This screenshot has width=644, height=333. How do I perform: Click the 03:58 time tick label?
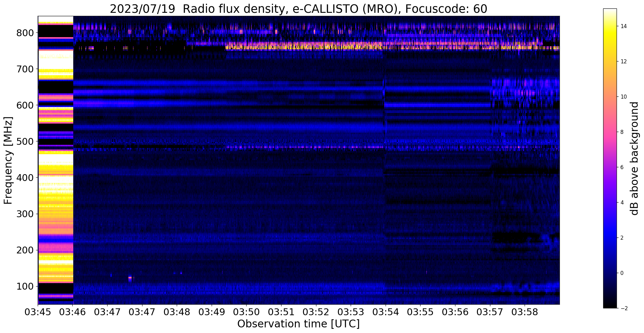[x=525, y=312]
